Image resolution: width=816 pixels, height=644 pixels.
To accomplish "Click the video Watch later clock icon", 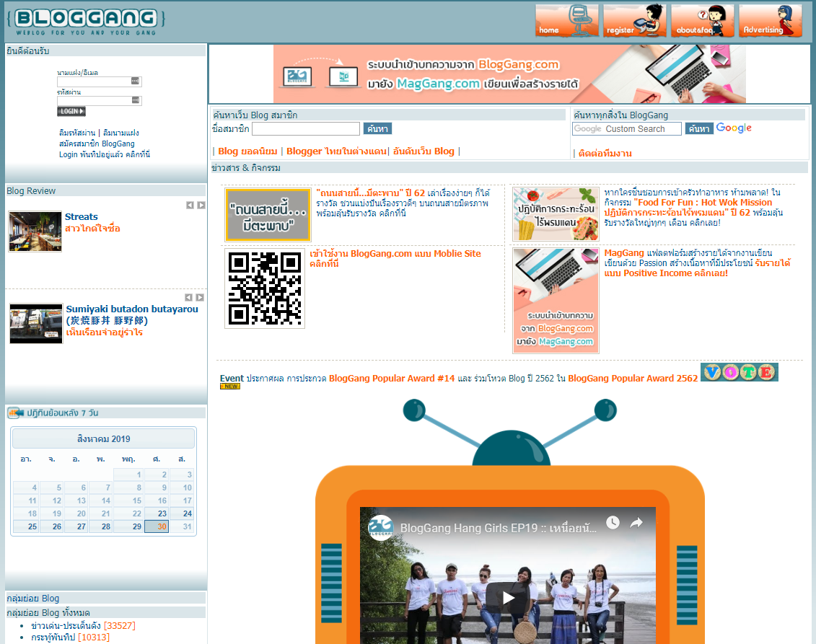I will click(x=613, y=522).
